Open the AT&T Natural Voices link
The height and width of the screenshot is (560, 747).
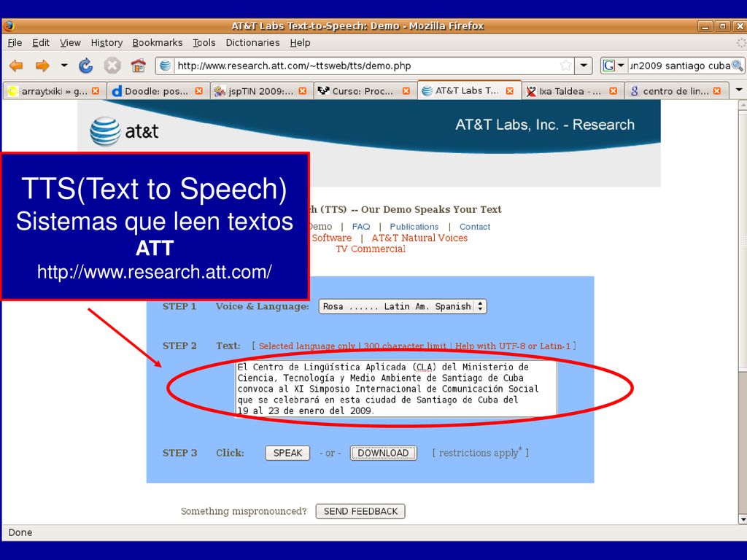[x=419, y=238]
